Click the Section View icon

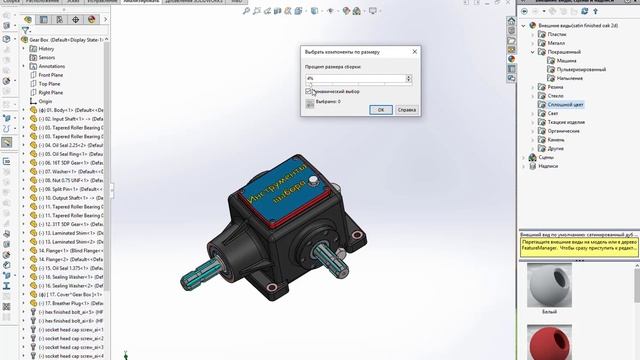point(278,11)
